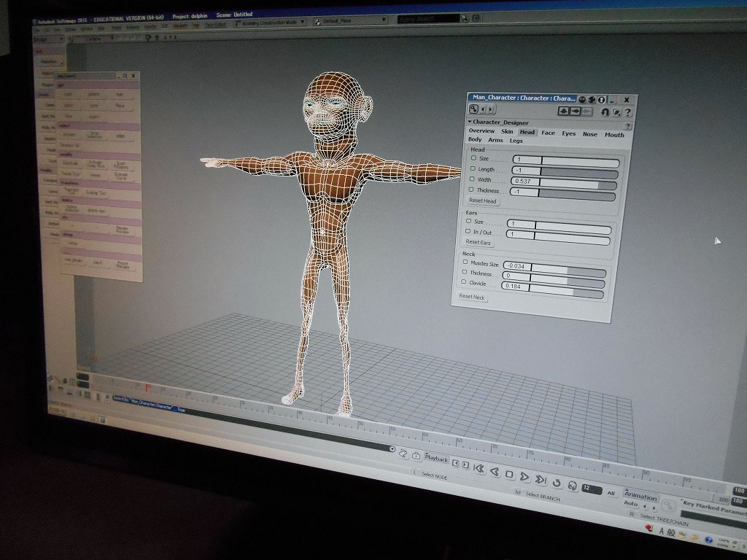Click the help question mark in panel header
The width and height of the screenshot is (747, 560).
(627, 112)
